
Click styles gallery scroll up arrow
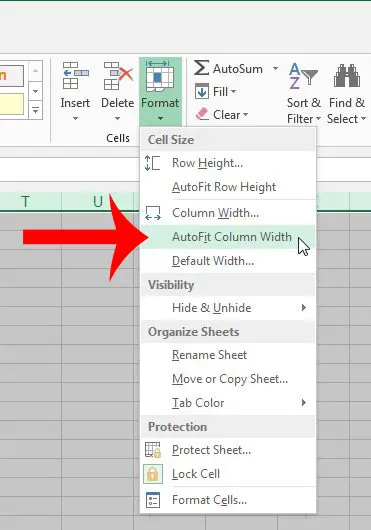coord(35,71)
